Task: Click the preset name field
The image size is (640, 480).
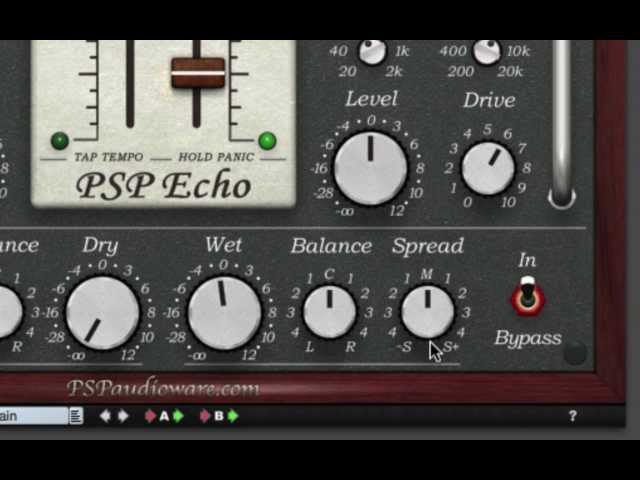Action: click(33, 416)
